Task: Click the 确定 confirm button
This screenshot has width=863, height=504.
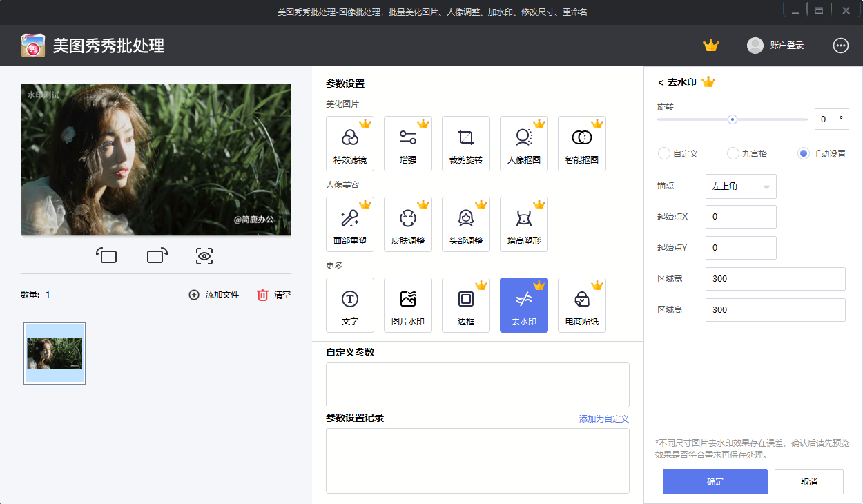Action: (x=715, y=482)
